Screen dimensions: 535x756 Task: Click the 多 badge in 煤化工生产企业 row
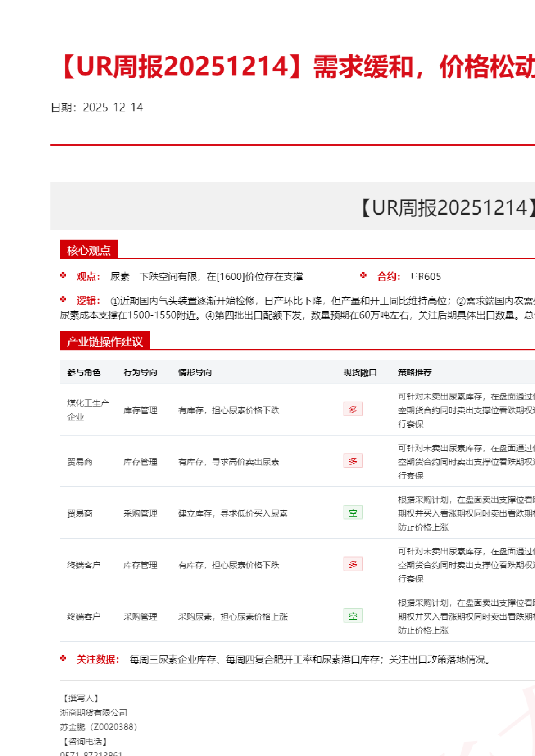click(x=353, y=409)
